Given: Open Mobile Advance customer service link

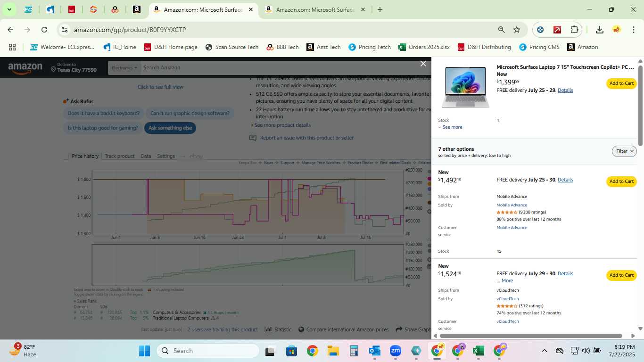Looking at the screenshot, I should click(512, 228).
